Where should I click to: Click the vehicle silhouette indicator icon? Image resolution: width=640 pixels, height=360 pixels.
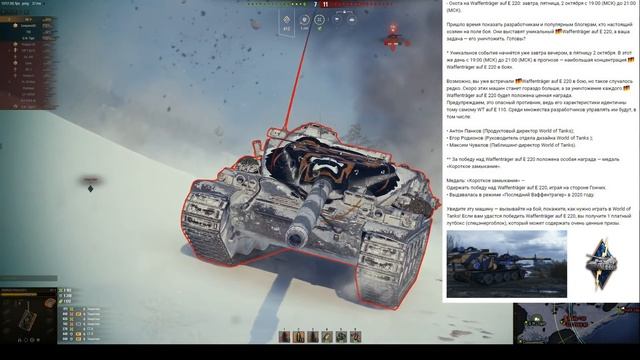352,19
